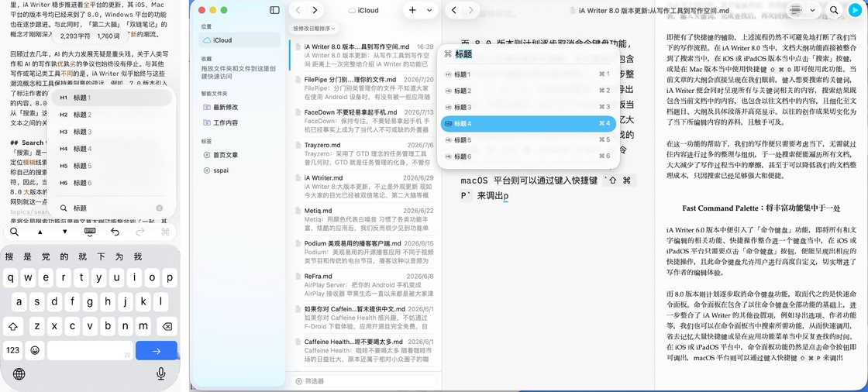The width and height of the screenshot is (868, 392).
Task: Open iA Writer 8.0 版本…具到写作空间.md file
Action: (x=365, y=55)
